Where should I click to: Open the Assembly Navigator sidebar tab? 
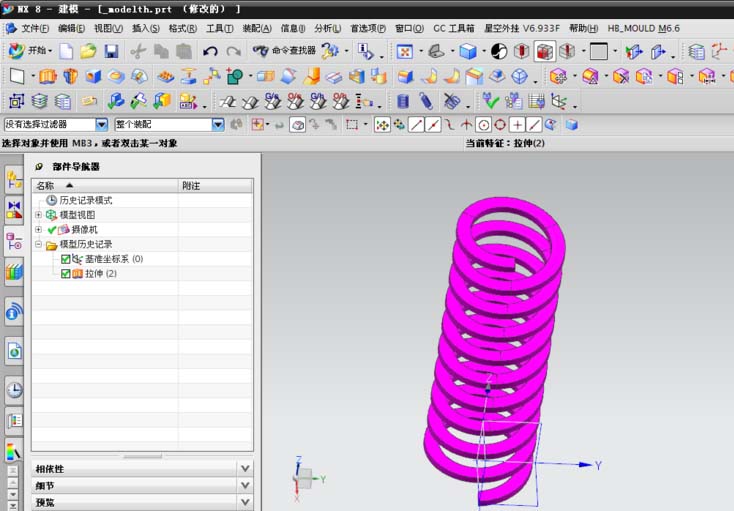[14, 179]
